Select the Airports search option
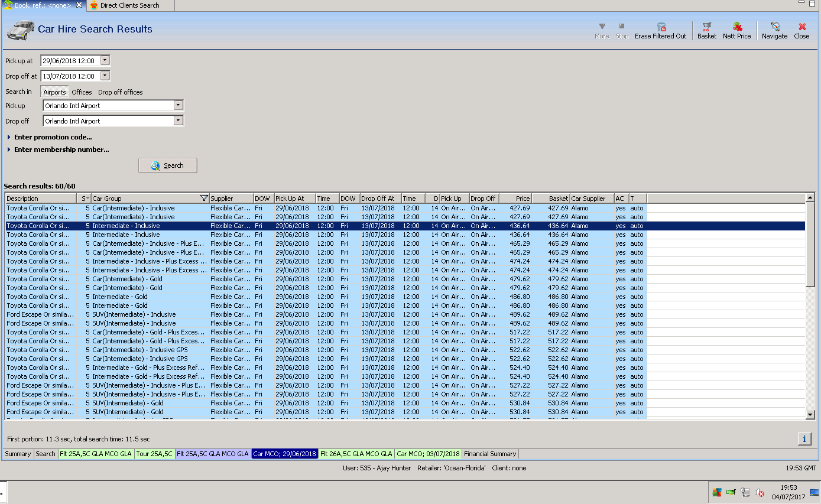The height and width of the screenshot is (504, 821). (x=54, y=92)
